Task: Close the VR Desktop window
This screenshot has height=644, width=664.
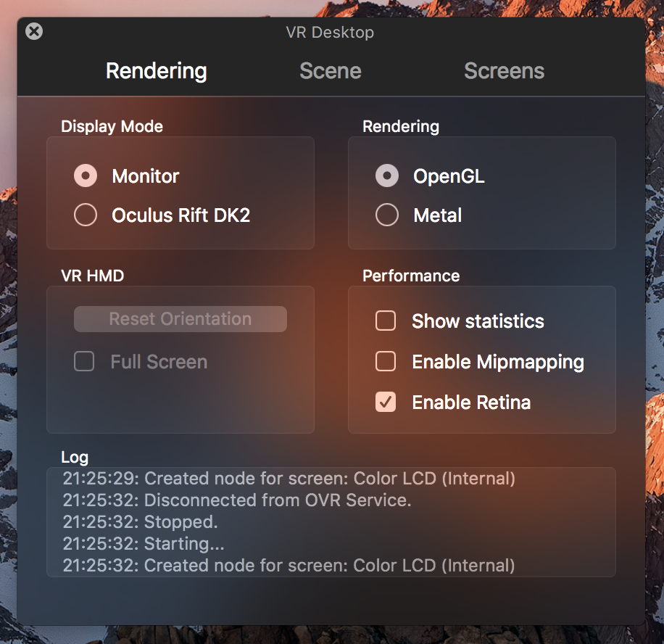Action: click(x=34, y=31)
